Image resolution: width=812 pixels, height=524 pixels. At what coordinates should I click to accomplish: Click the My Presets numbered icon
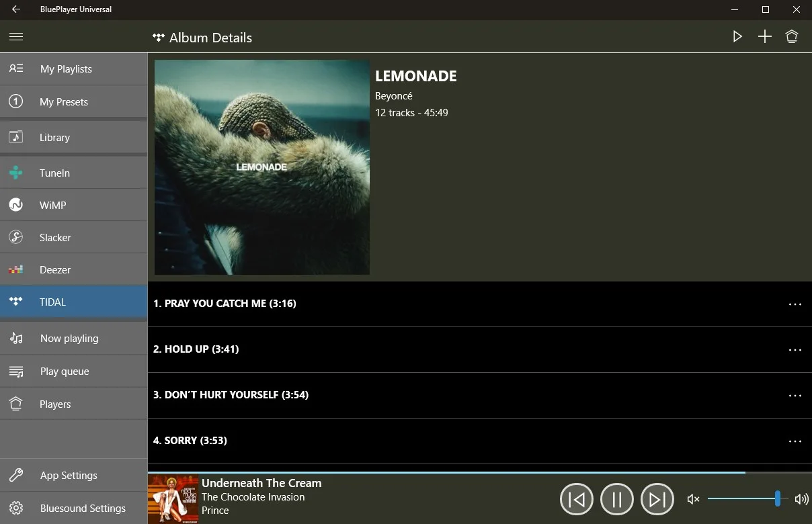point(16,101)
